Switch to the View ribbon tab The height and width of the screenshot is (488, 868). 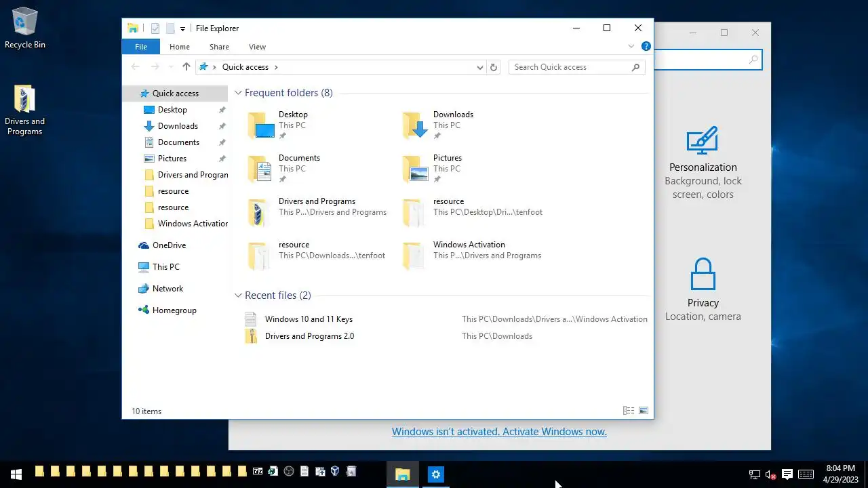(x=257, y=47)
